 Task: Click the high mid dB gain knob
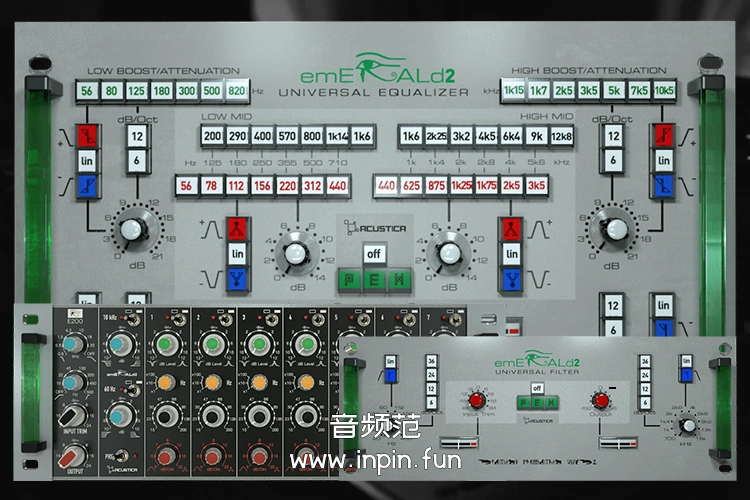[449, 254]
